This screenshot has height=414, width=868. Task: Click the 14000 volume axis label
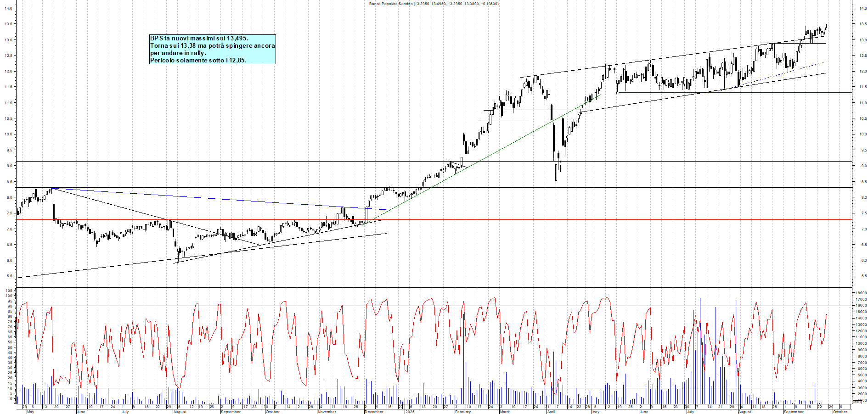pyautogui.click(x=861, y=318)
